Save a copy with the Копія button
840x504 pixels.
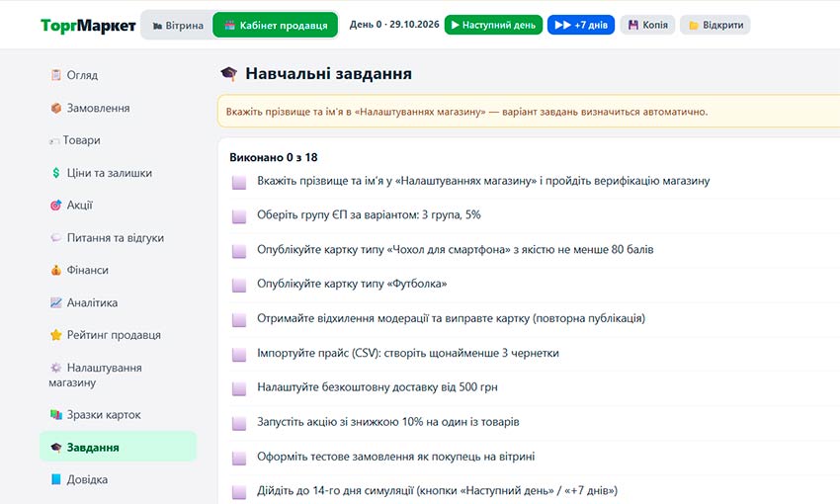coord(647,25)
